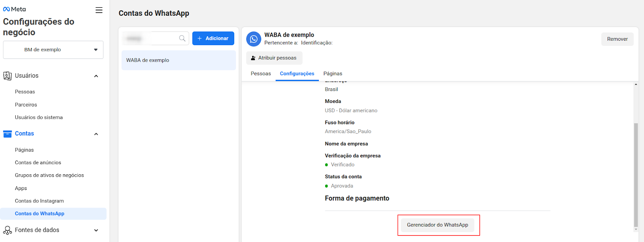Click the WhatsApp account avatar icon
Viewport: 644px width, 242px height.
point(254,39)
